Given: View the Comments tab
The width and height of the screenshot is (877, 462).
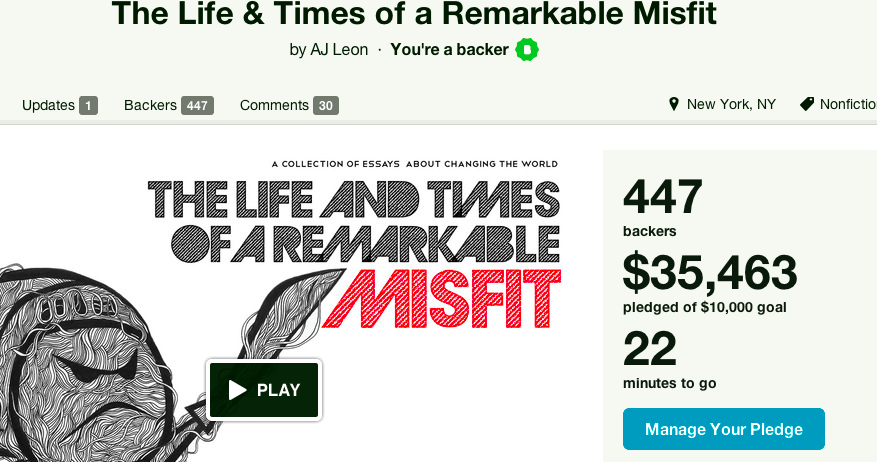Looking at the screenshot, I should (x=274, y=105).
